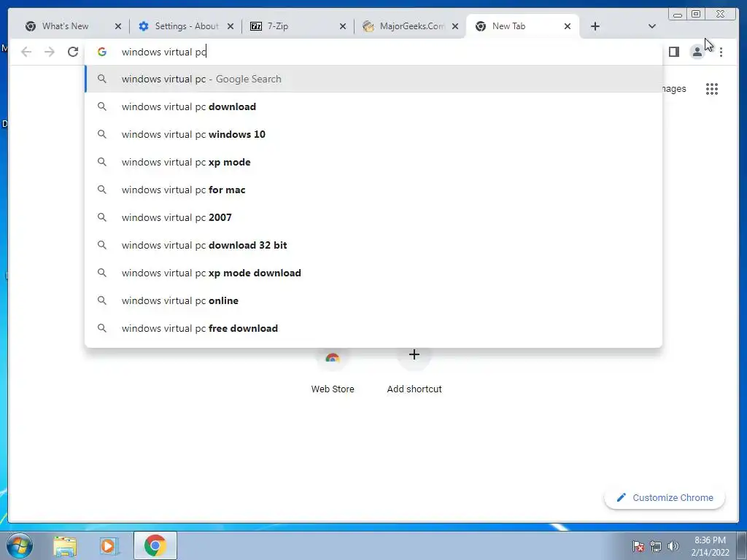Click the browser forward arrow

(50, 52)
